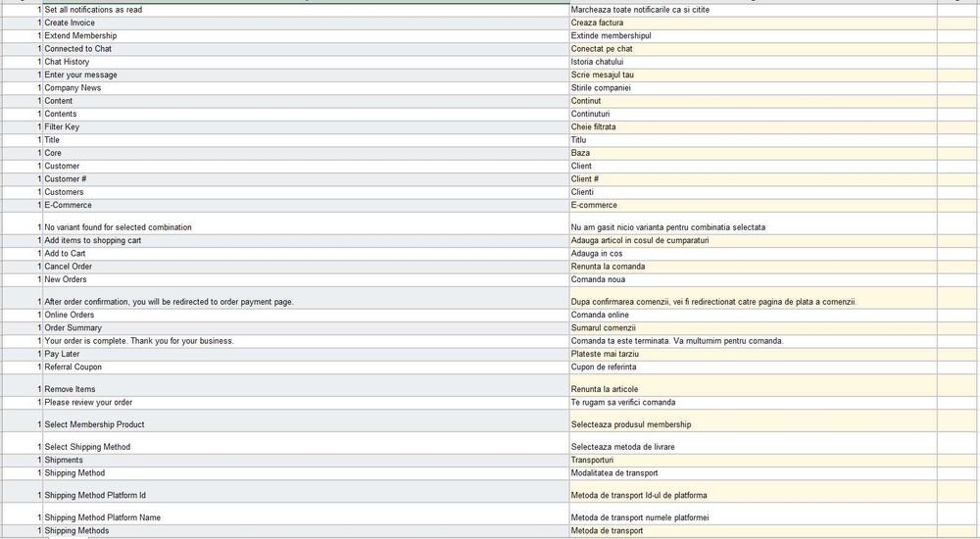Click the 'Core' cell
Viewport: 980px width, 539px height.
coord(306,153)
